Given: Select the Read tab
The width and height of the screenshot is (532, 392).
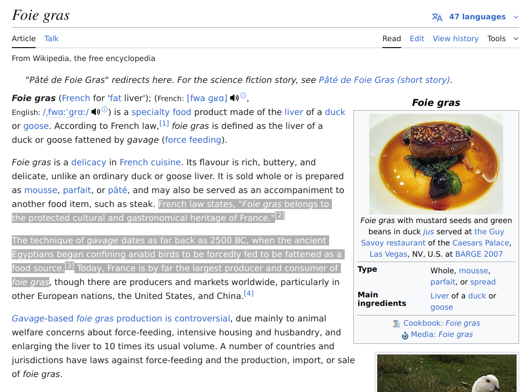Looking at the screenshot, I should tap(392, 39).
